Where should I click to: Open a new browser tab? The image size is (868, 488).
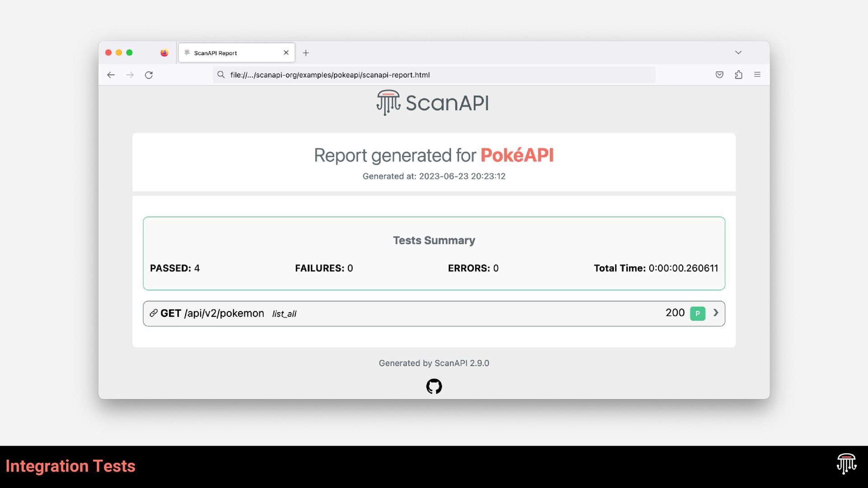[x=306, y=53]
